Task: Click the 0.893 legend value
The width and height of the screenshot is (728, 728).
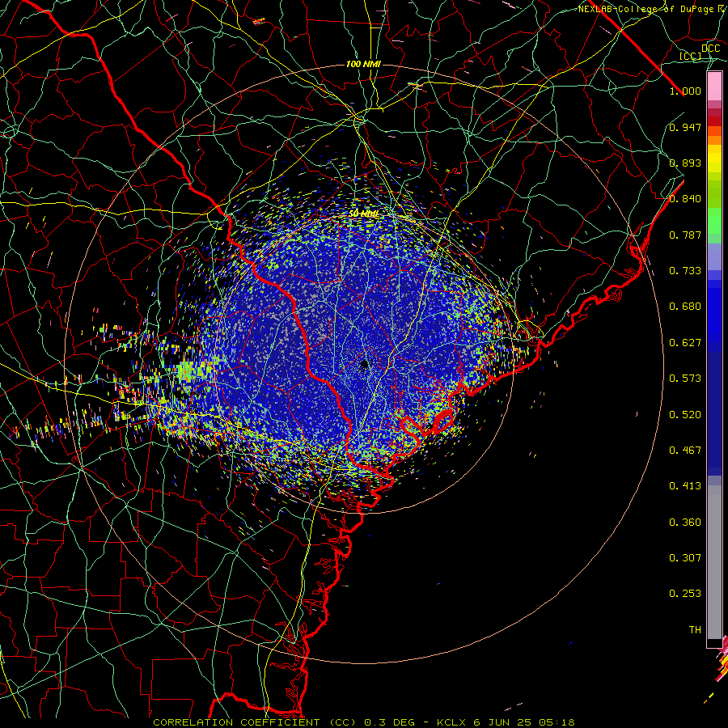Action: [685, 163]
